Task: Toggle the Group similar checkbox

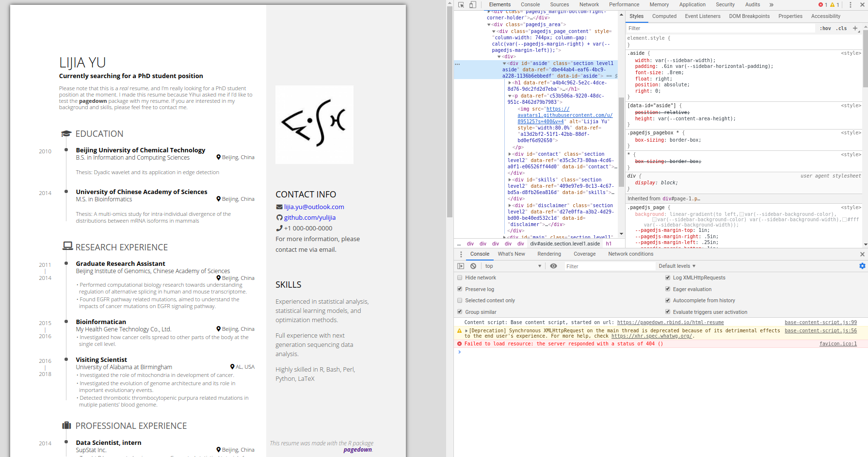Action: 460,312
